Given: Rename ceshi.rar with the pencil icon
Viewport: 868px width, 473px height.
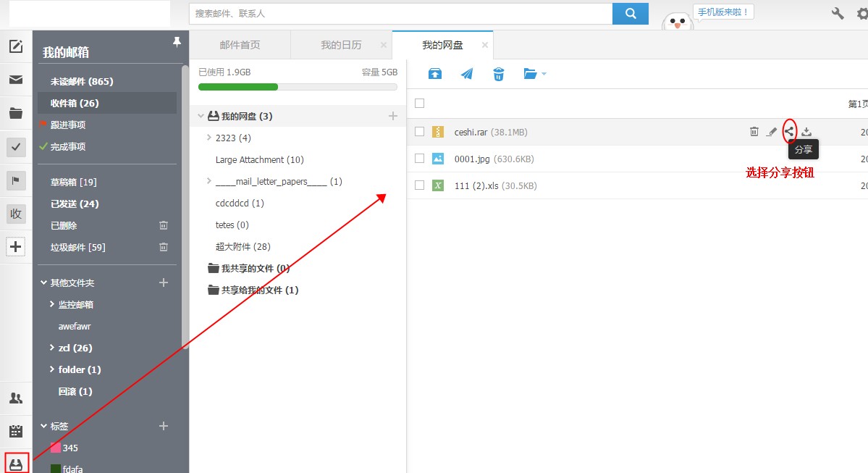Looking at the screenshot, I should 772,132.
